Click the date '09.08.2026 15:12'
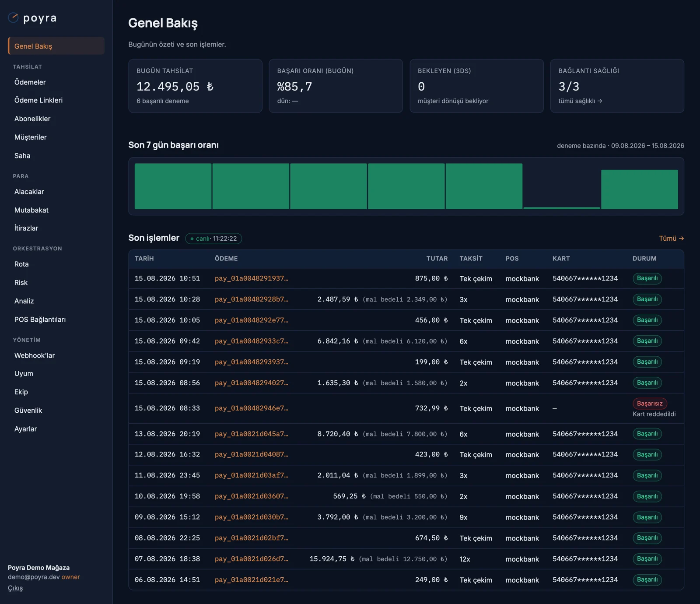 pyautogui.click(x=167, y=517)
